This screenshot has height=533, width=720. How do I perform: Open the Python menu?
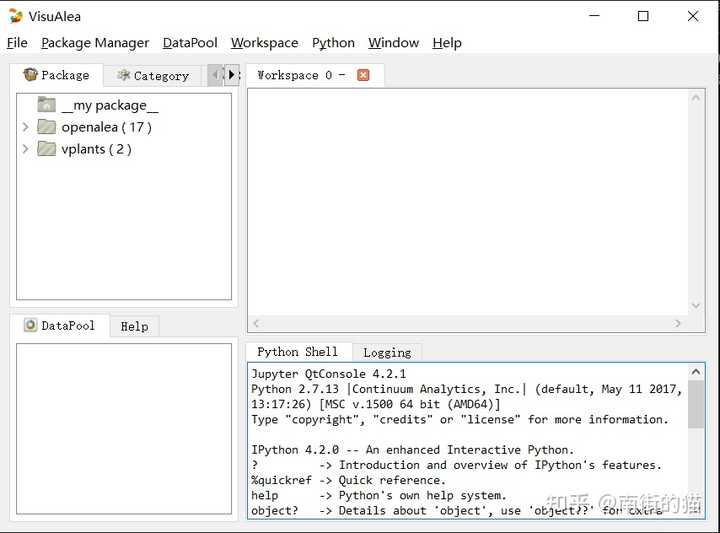coord(333,43)
